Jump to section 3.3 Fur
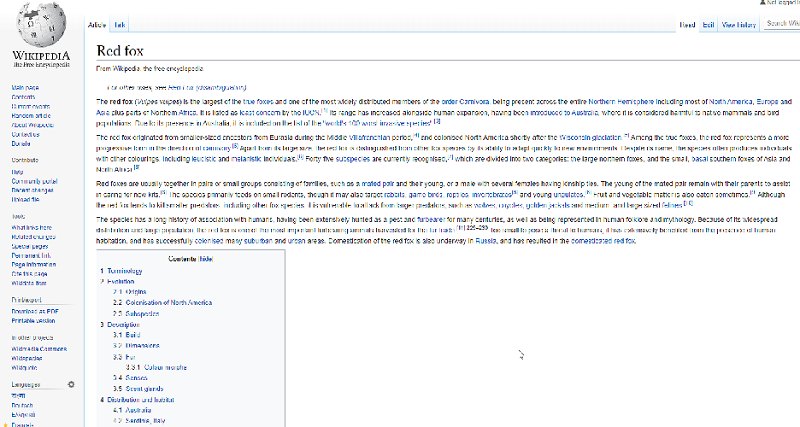Viewport: 800px width, 427px height. tap(124, 357)
